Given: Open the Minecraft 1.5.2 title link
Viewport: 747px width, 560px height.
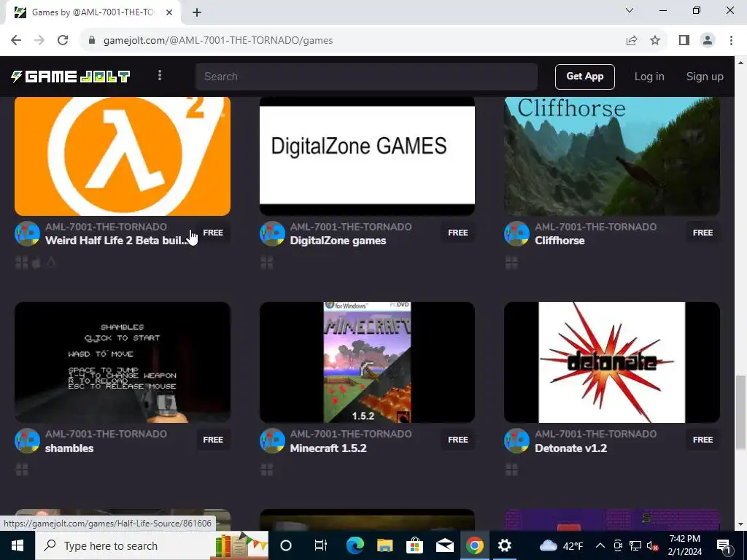Looking at the screenshot, I should pos(328,448).
